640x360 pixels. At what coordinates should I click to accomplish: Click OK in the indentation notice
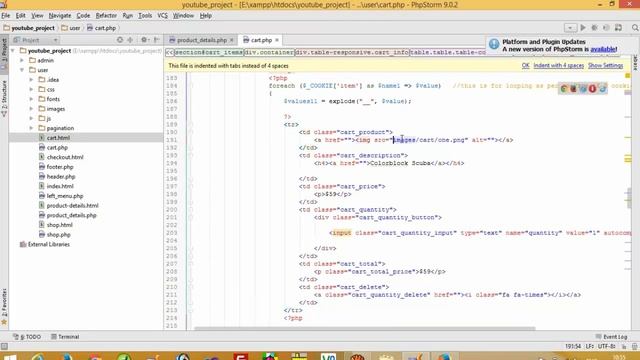pyautogui.click(x=525, y=66)
